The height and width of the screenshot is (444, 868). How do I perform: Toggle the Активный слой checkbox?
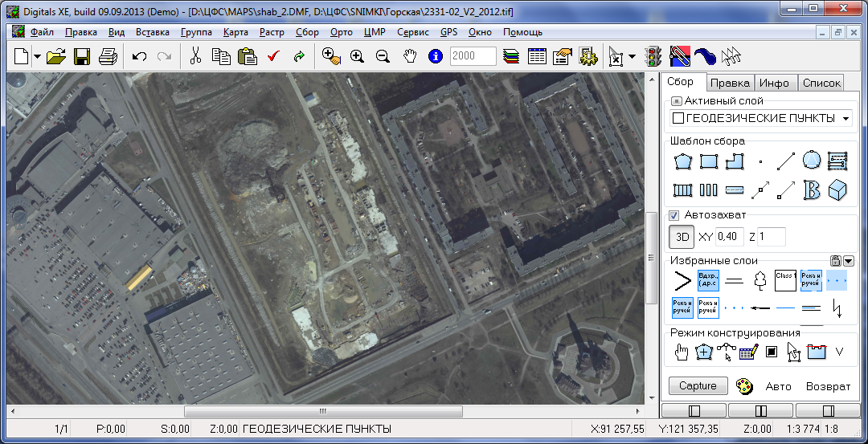676,101
